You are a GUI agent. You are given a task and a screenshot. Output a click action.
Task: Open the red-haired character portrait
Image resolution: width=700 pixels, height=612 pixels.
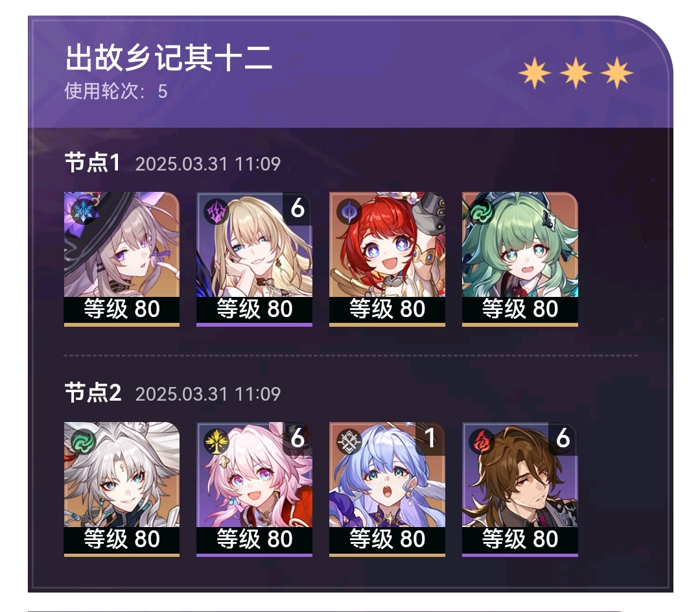[387, 259]
